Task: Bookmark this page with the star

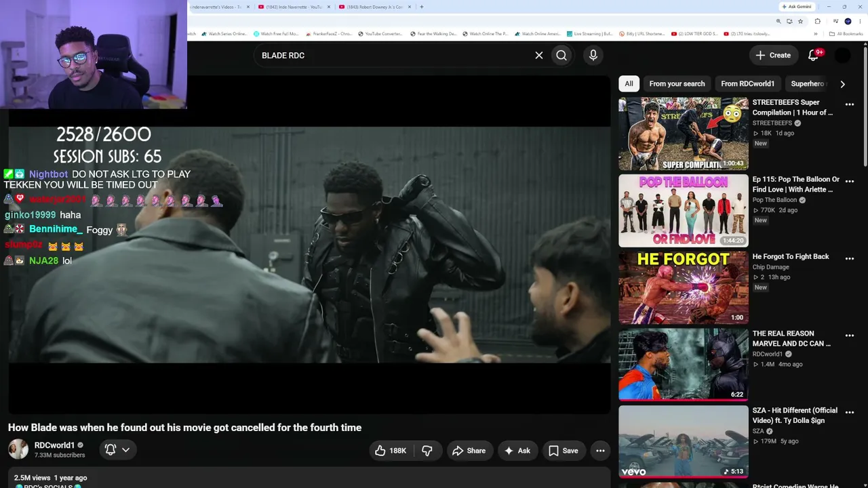Action: 800,21
